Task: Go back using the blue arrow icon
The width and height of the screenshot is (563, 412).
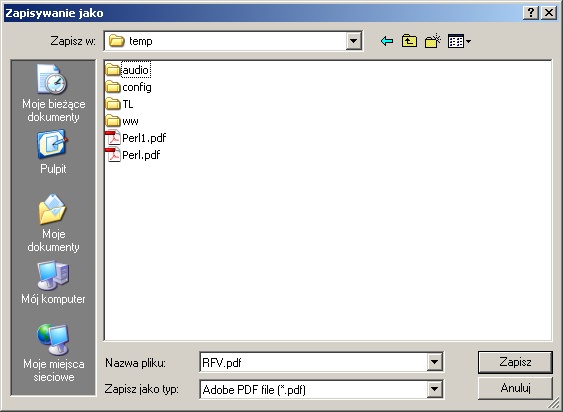Action: click(x=387, y=41)
